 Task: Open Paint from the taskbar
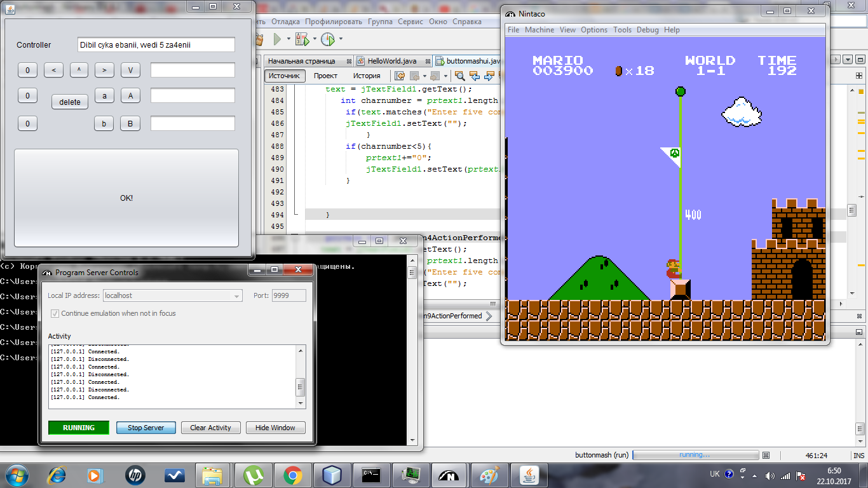(489, 475)
